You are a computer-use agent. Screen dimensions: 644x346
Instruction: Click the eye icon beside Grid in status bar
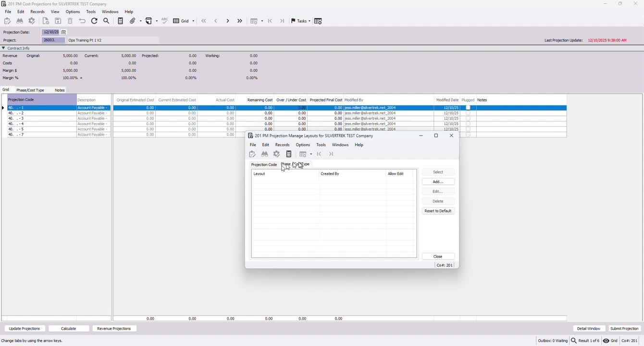point(607,341)
